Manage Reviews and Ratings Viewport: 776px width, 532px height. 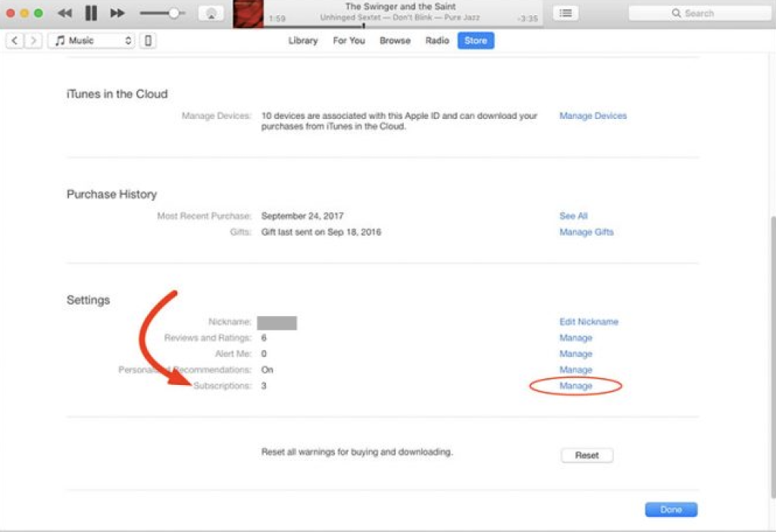576,338
